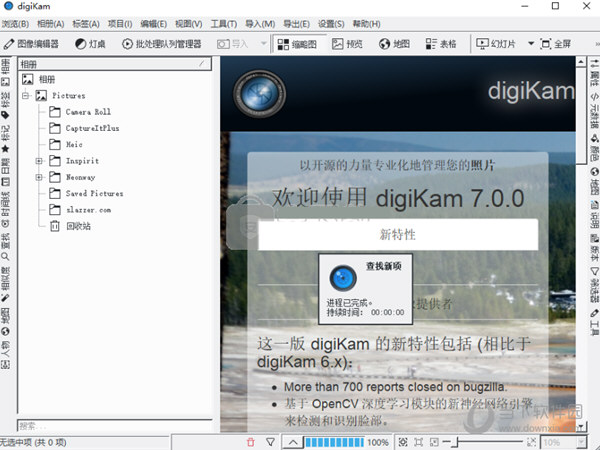
Task: Open the 地图 map right sidebar tab
Action: click(x=594, y=182)
